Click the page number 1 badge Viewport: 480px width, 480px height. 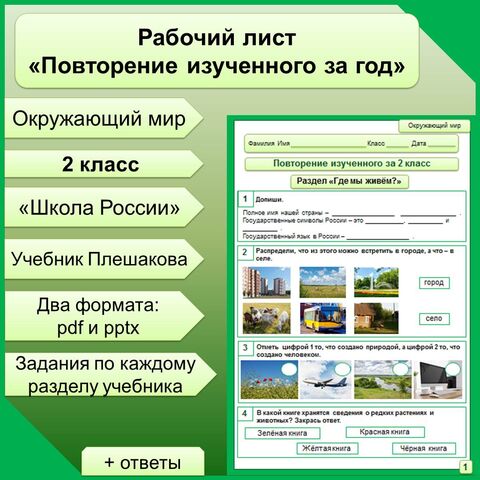[x=466, y=467]
